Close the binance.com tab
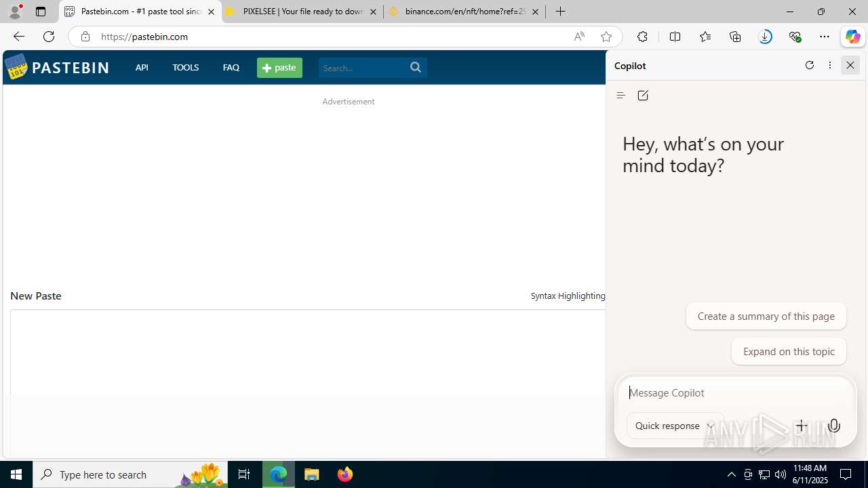 [535, 12]
